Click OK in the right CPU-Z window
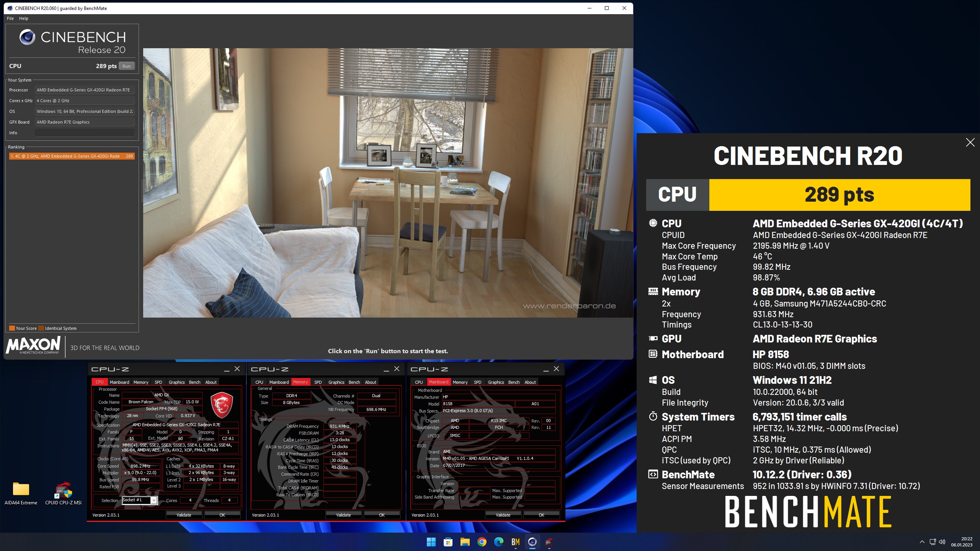Viewport: 980px width, 551px height. pos(541,515)
